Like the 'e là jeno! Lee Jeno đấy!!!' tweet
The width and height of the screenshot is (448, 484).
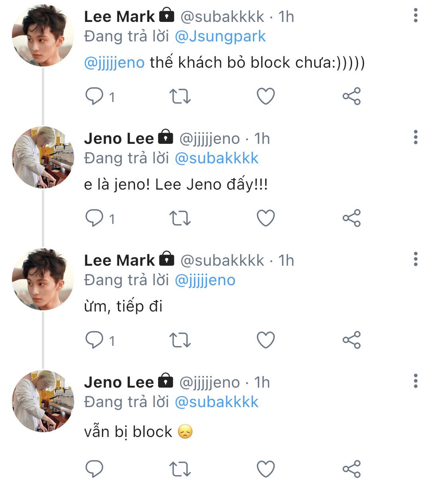pyautogui.click(x=266, y=218)
